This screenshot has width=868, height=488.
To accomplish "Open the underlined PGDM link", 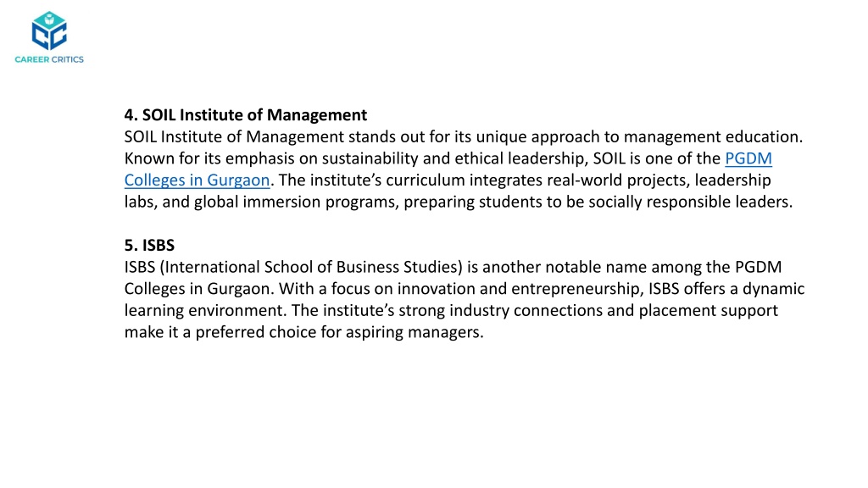I will tap(748, 158).
